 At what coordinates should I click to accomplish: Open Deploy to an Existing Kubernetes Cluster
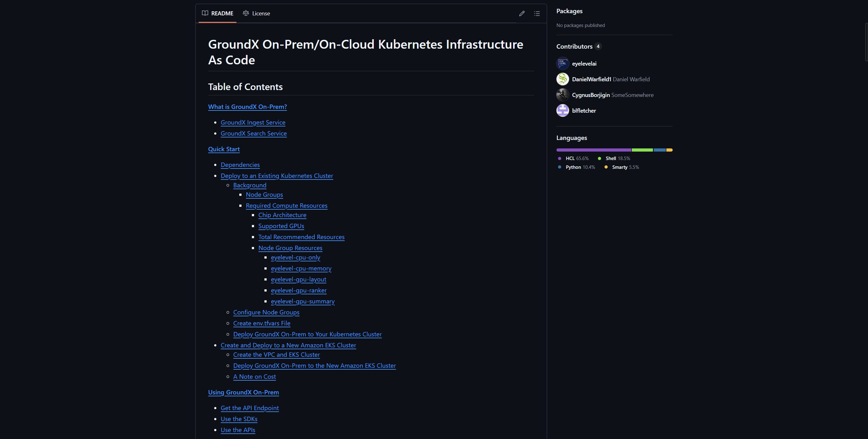pyautogui.click(x=277, y=176)
